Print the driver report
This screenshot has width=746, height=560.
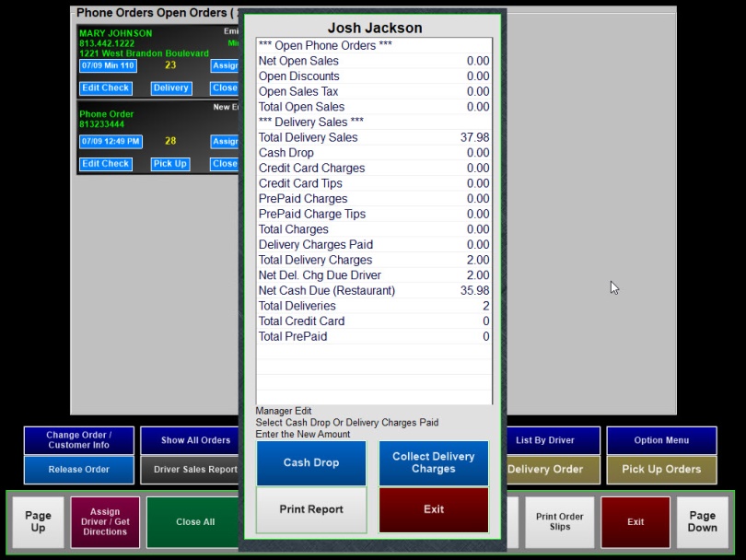tap(311, 509)
